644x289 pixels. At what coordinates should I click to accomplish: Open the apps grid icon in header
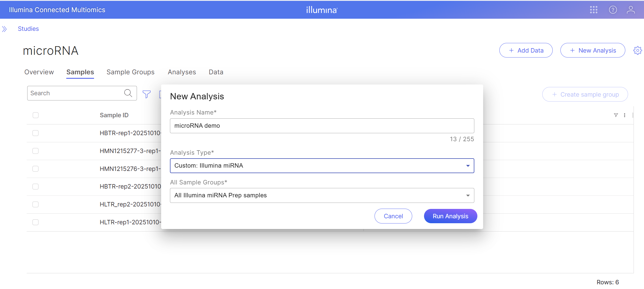pyautogui.click(x=594, y=10)
